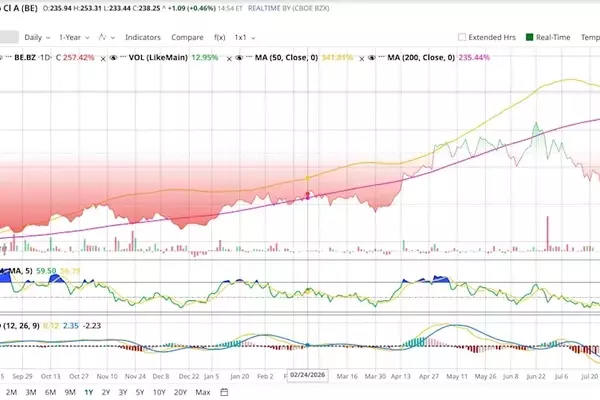Remove the MA (50, Close, 0) indicator

click(362, 59)
